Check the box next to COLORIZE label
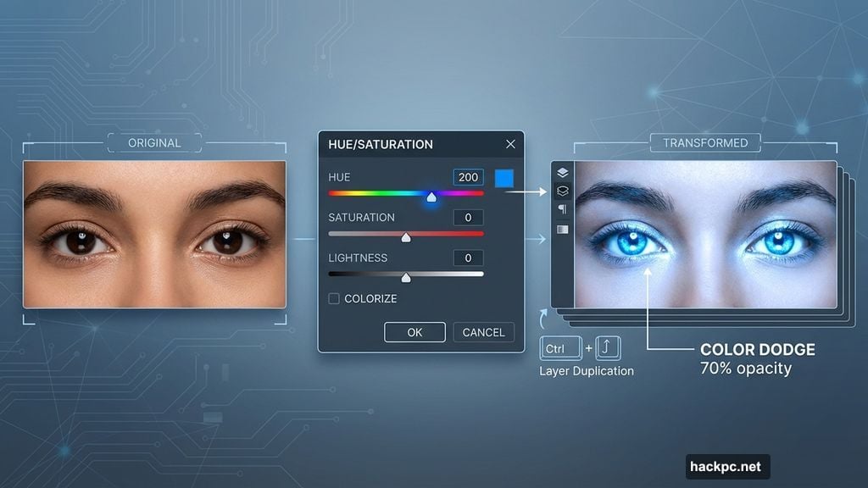 331,298
